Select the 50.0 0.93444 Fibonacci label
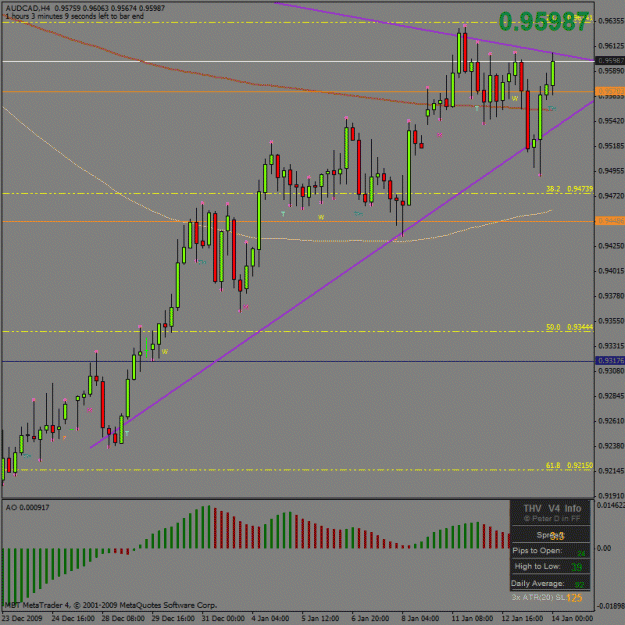Screen dimensions: 625x625 (569, 327)
